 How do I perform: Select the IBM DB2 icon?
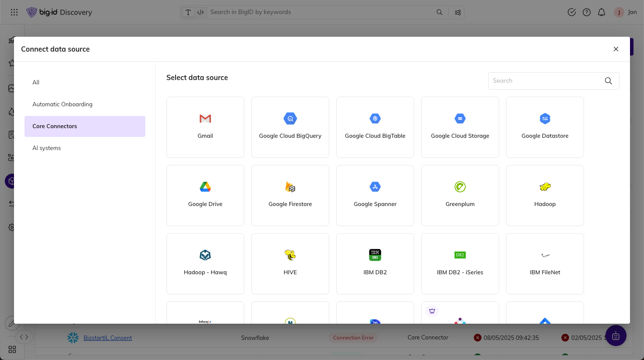tap(375, 255)
